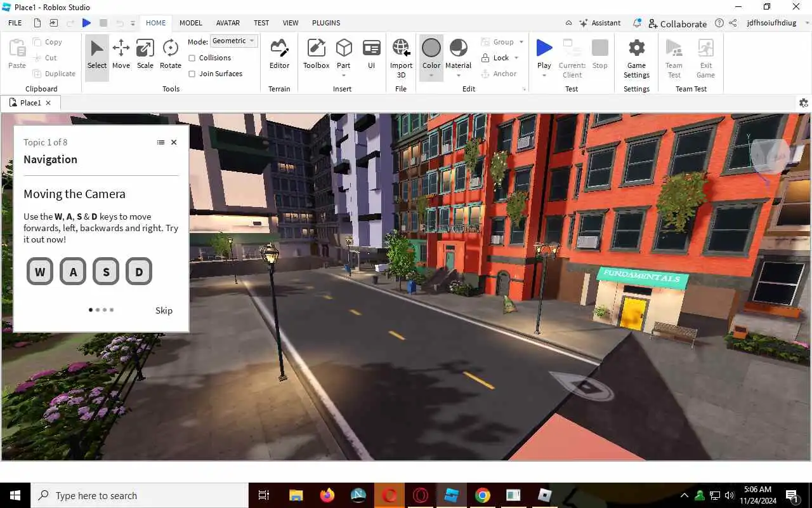812x508 pixels.
Task: Switch to the PLUGINS tab
Action: click(x=326, y=23)
